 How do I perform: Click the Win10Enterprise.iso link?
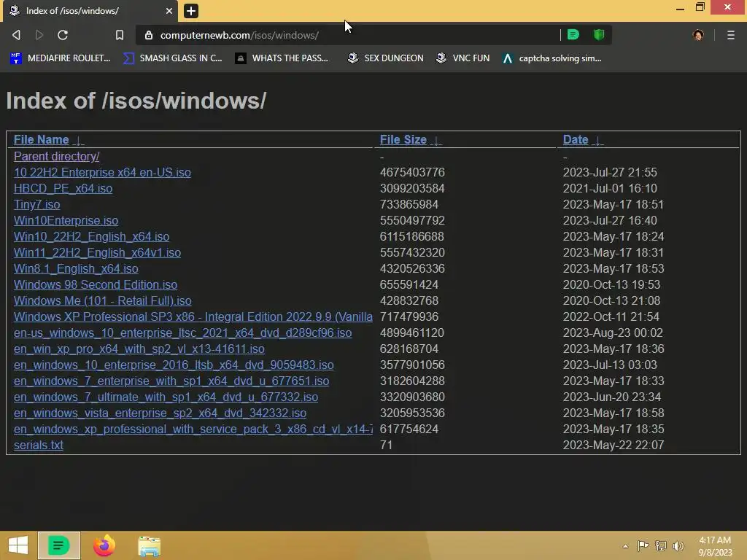pyautogui.click(x=66, y=220)
